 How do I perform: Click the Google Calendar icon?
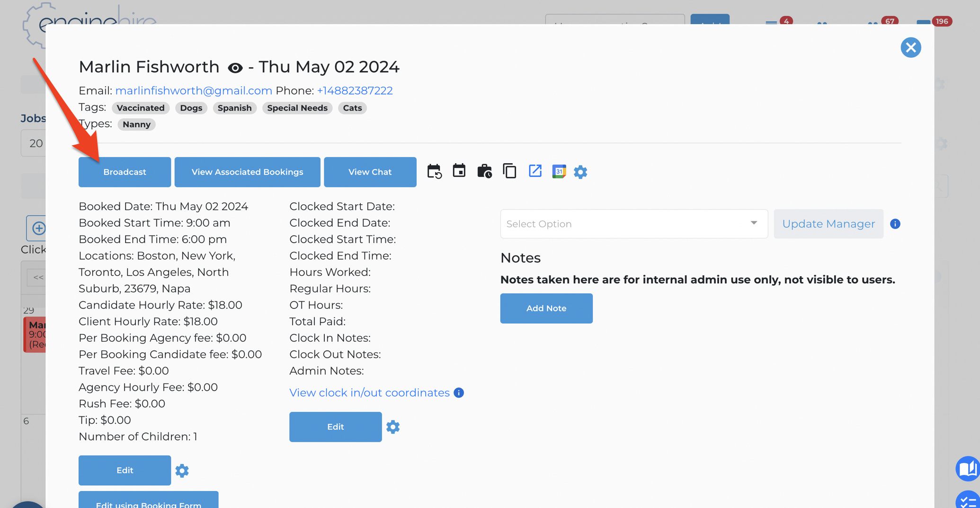click(559, 171)
